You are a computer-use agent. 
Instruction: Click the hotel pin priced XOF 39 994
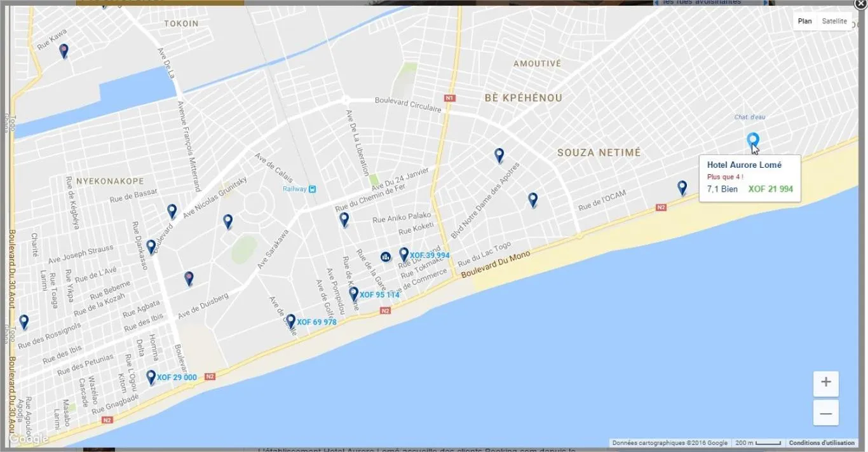403,254
